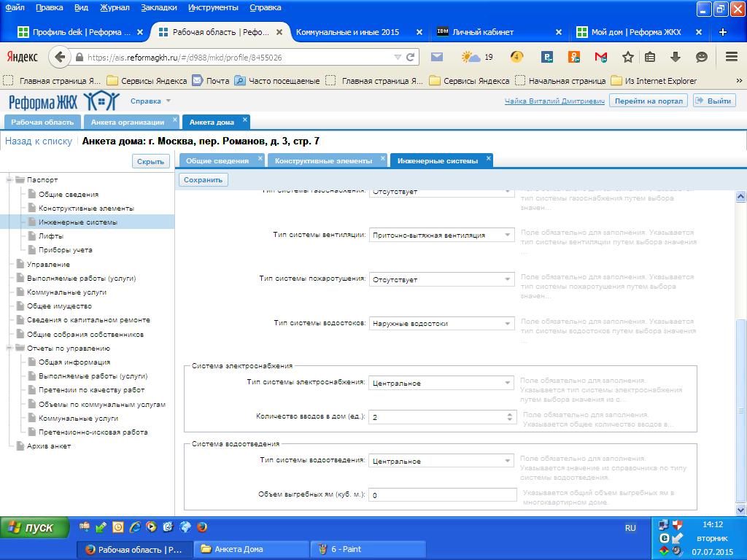Open the mail envelope toolbar icon
747x560 pixels.
point(437,57)
